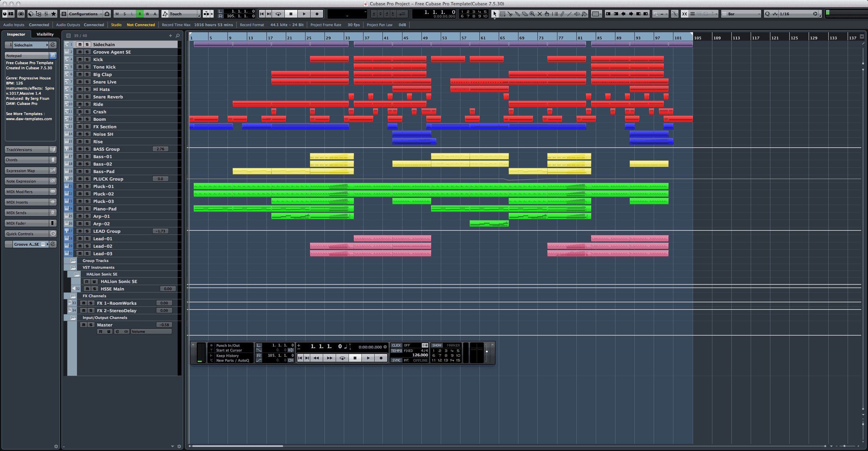
Task: Solo the Snare Live track
Action: click(x=87, y=82)
